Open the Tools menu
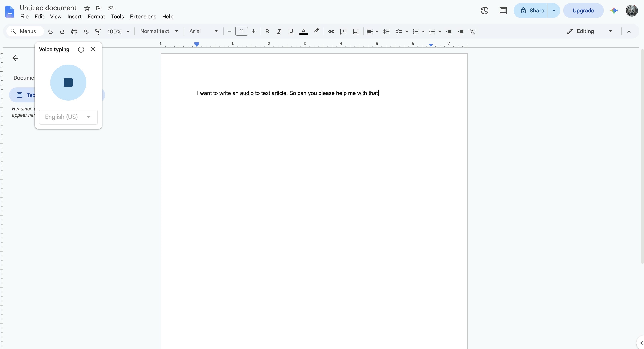Viewport: 644px width, 349px height. coord(117,17)
